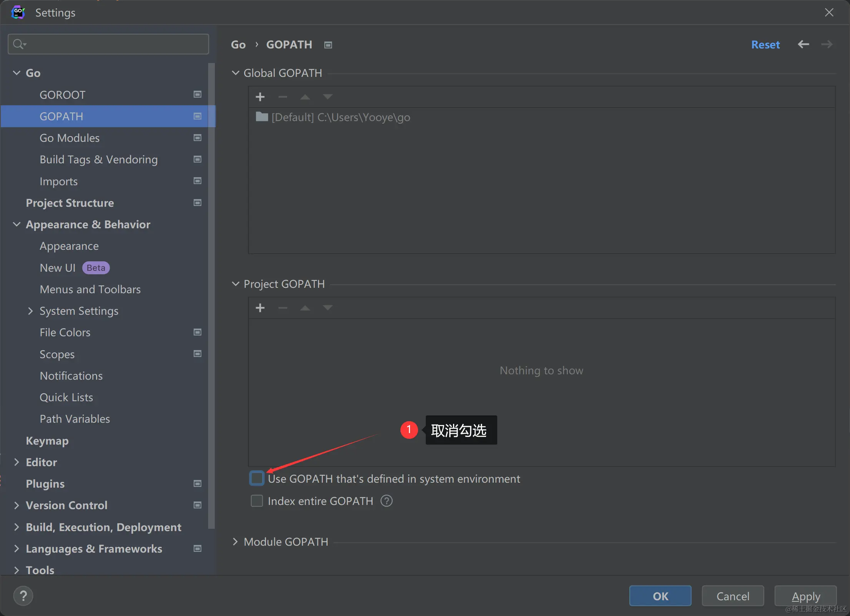The image size is (850, 616).
Task: Open the Go Modules settings page
Action: coord(70,138)
